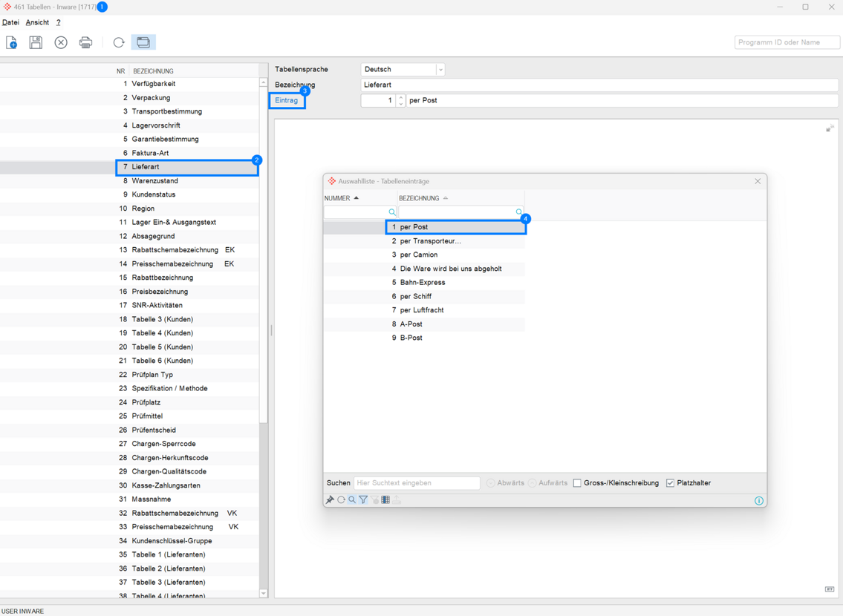
Task: Open the Ansicht menu
Action: click(37, 23)
